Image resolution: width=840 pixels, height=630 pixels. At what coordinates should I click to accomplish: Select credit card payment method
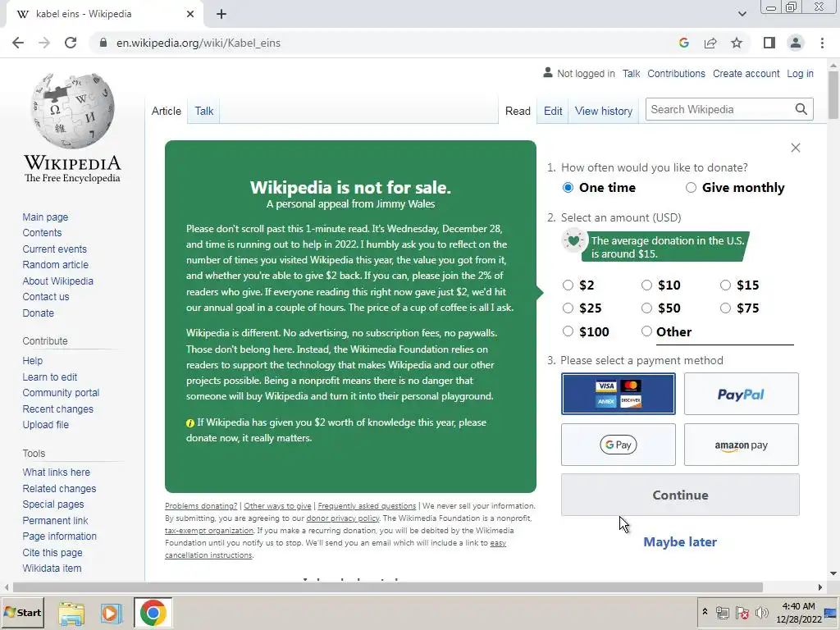pos(619,394)
